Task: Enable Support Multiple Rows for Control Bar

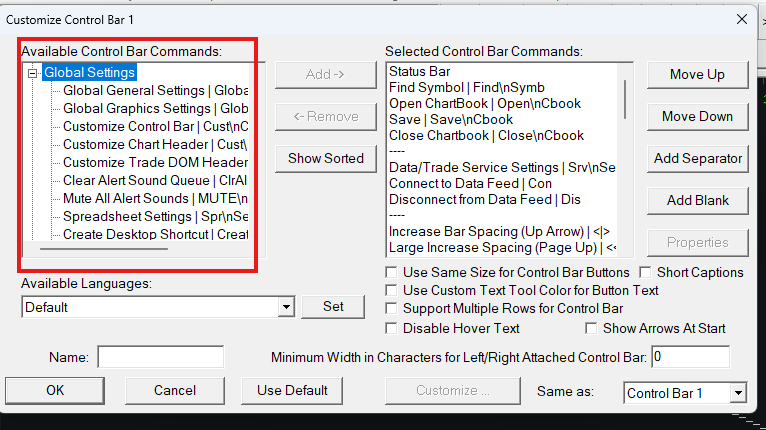Action: click(393, 308)
